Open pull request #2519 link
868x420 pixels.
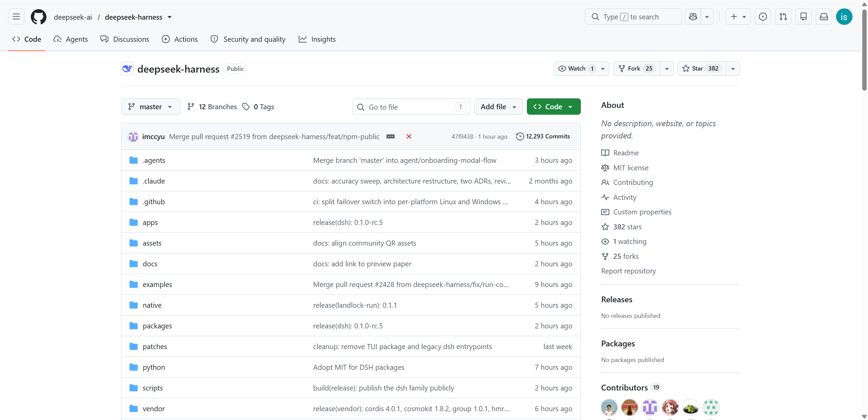point(240,136)
